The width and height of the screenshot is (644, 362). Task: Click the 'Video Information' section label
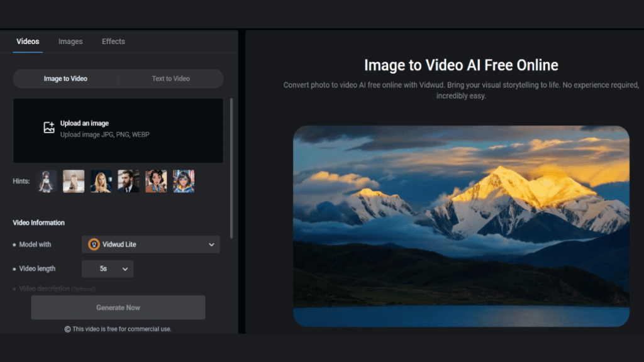(38, 222)
